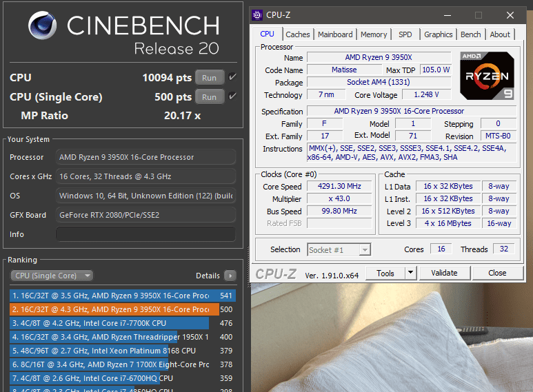Click the MP Ratio value 20.17 x
533x392 pixels.
183,116
